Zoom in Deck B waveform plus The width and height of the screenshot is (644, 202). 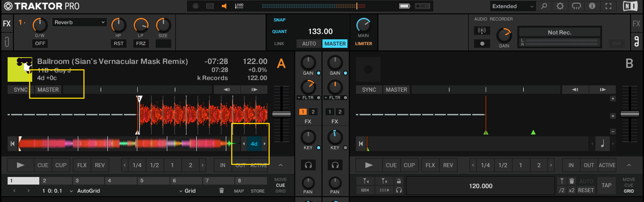click(x=613, y=99)
